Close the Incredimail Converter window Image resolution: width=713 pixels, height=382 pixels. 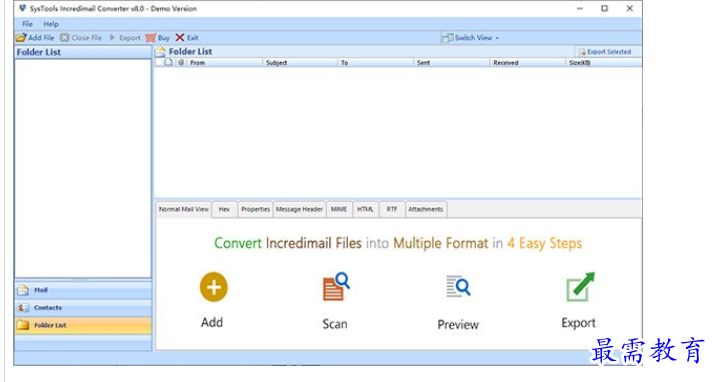point(630,8)
